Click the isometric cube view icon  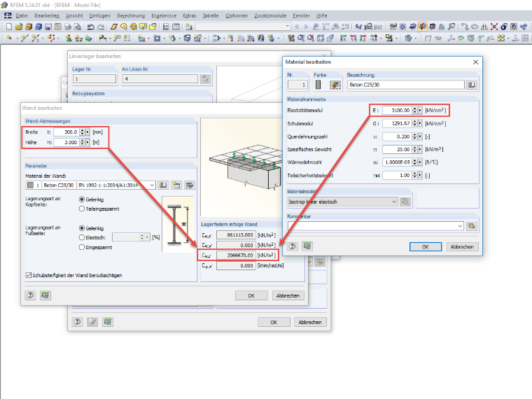pos(321,38)
